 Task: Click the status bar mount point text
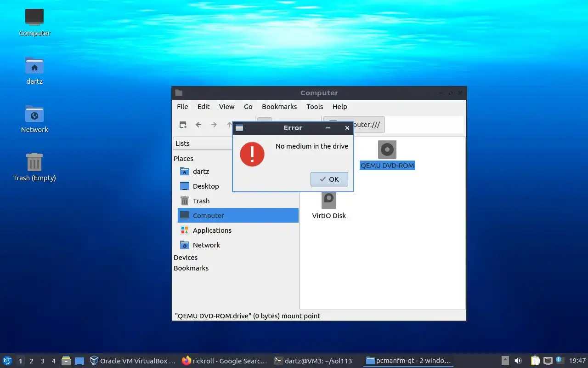[248, 316]
